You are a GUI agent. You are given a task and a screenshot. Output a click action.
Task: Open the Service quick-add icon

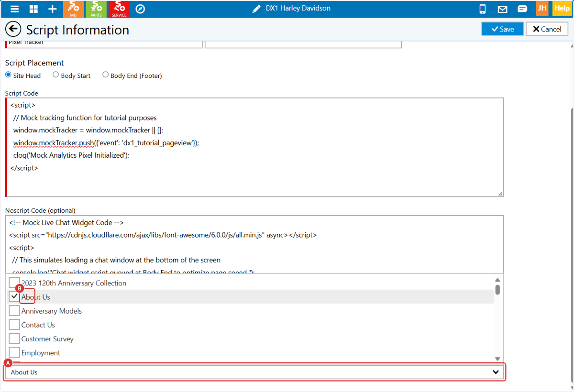pos(119,9)
